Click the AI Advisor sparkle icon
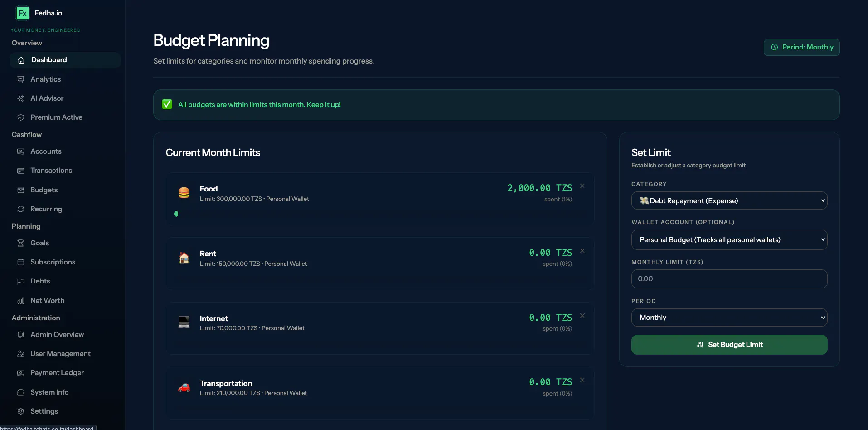The image size is (868, 430). (21, 98)
